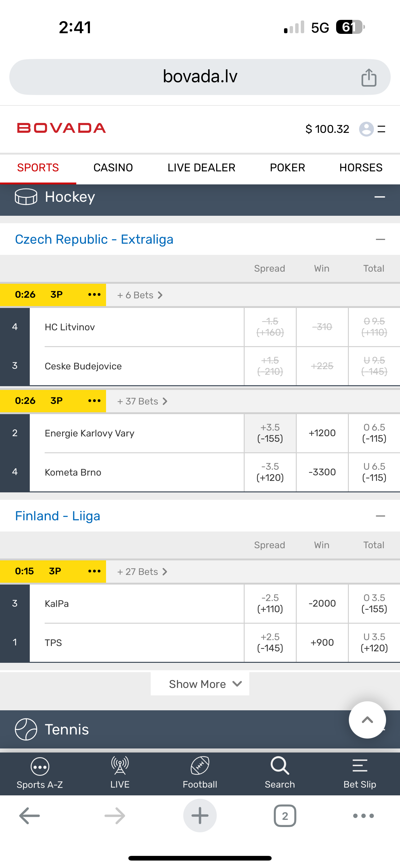
Task: Select KalPa -2.5 (+110) spread
Action: (x=270, y=604)
